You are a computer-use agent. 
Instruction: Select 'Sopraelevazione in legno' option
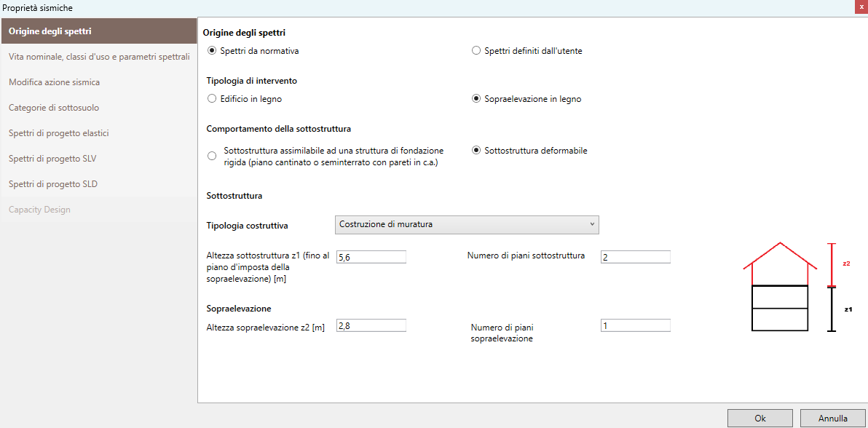(x=476, y=99)
